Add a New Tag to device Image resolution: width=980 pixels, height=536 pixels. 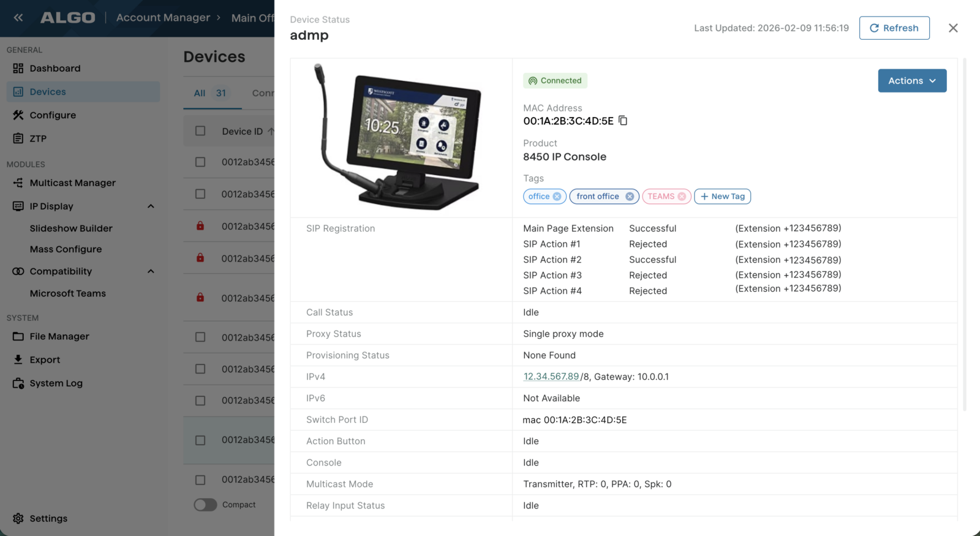pyautogui.click(x=722, y=197)
